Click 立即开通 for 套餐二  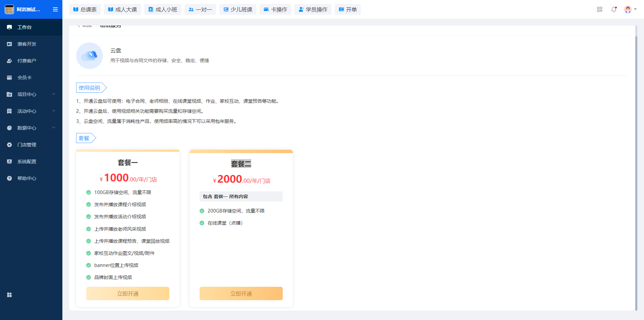pos(241,293)
